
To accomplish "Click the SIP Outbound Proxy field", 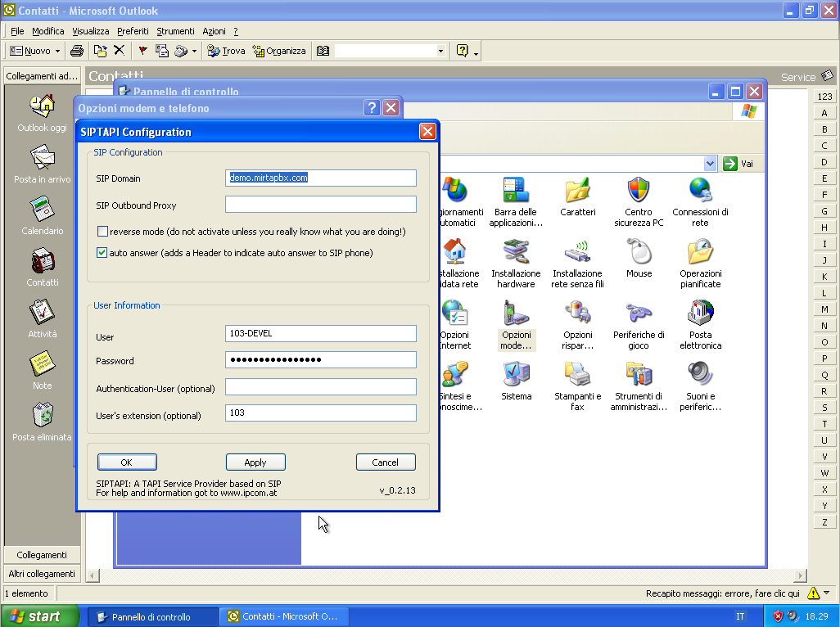I will [x=321, y=204].
